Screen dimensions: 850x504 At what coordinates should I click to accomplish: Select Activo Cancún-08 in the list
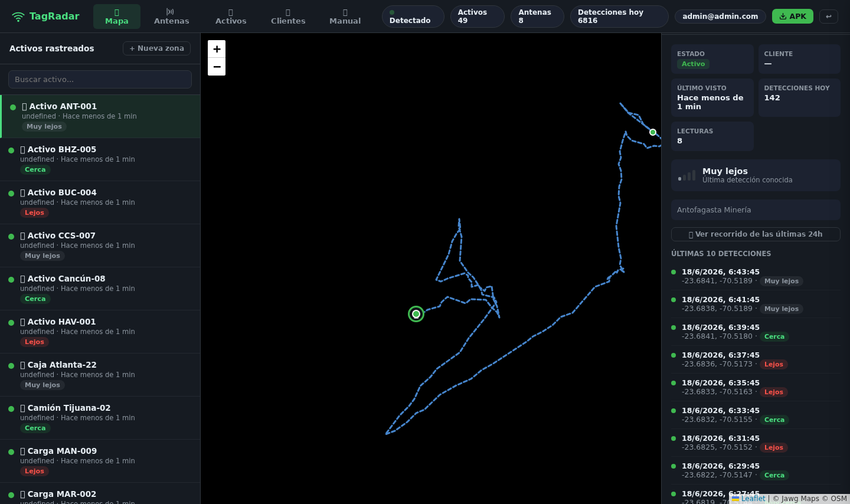100,289
